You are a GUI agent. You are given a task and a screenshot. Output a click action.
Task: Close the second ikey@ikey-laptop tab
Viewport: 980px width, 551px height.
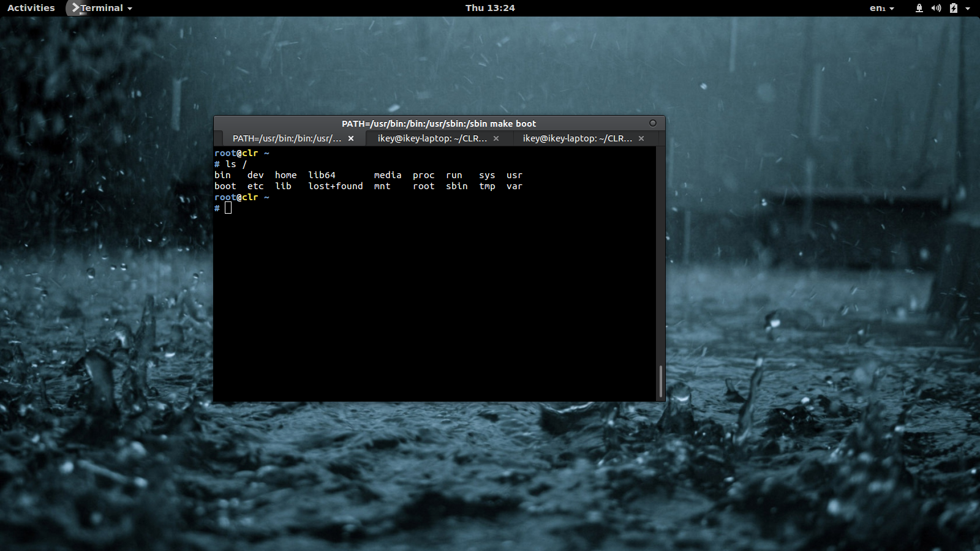[x=496, y=138]
